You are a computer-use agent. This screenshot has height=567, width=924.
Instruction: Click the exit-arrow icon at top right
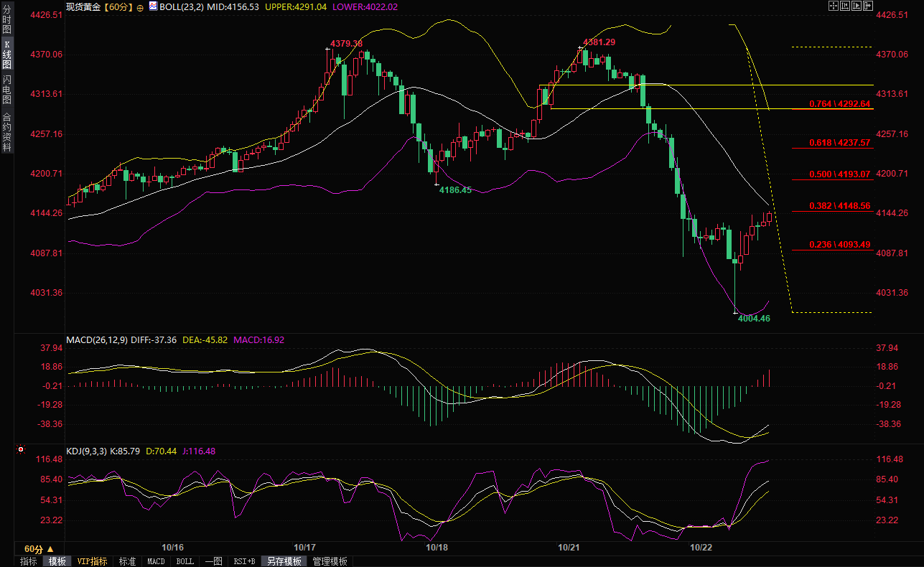[x=867, y=6]
